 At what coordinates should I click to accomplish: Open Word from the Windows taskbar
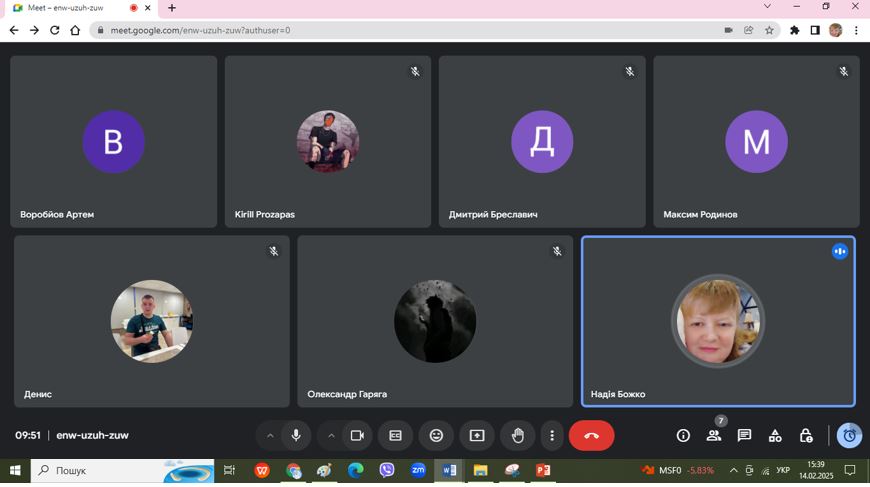449,470
